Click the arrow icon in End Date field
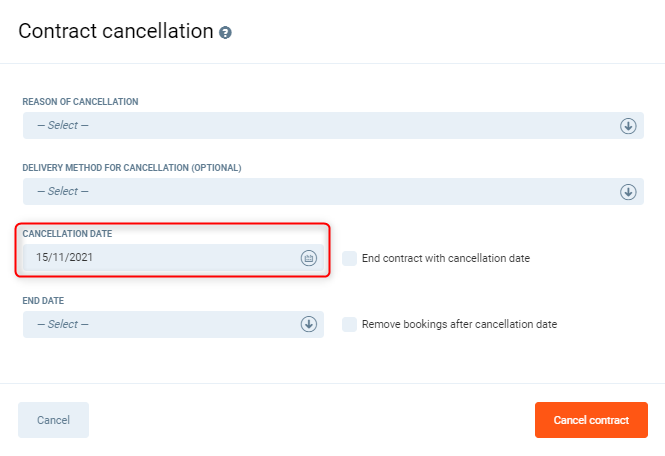The image size is (665, 456). pyautogui.click(x=308, y=324)
